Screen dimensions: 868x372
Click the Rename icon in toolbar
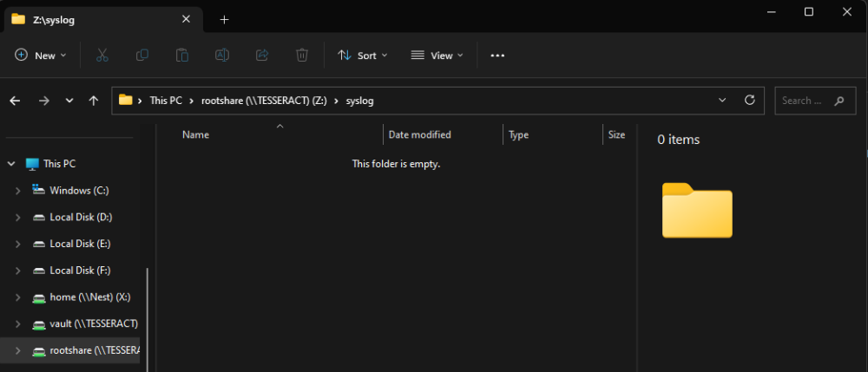pos(222,55)
